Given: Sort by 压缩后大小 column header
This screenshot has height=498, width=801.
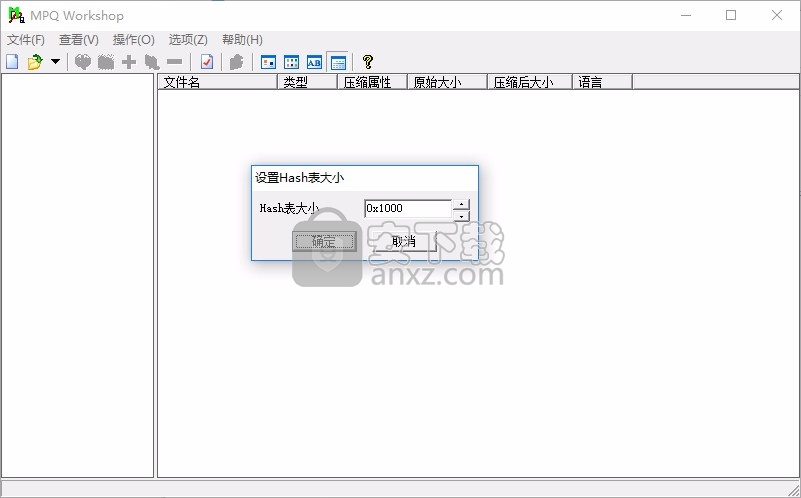Looking at the screenshot, I should [530, 82].
